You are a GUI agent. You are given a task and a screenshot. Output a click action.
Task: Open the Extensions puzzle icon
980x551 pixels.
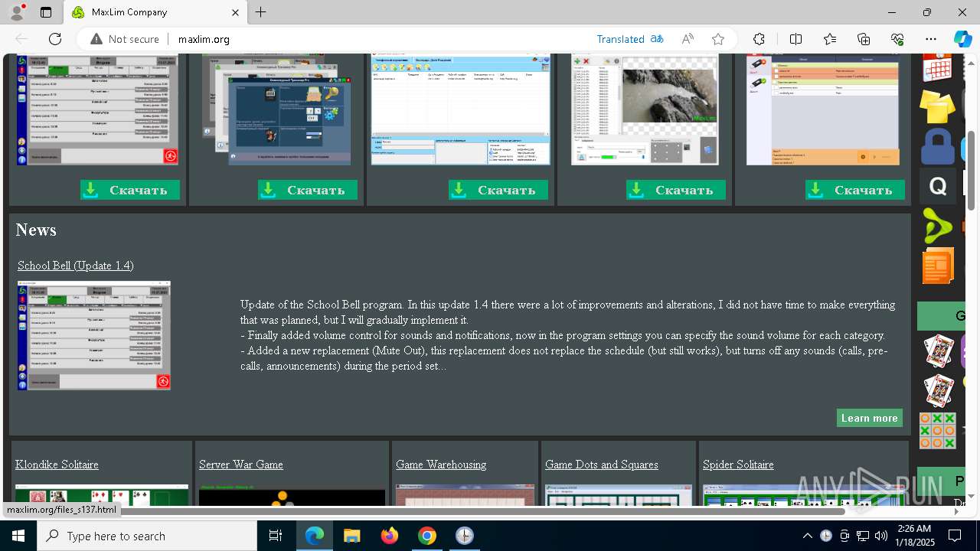pos(759,39)
